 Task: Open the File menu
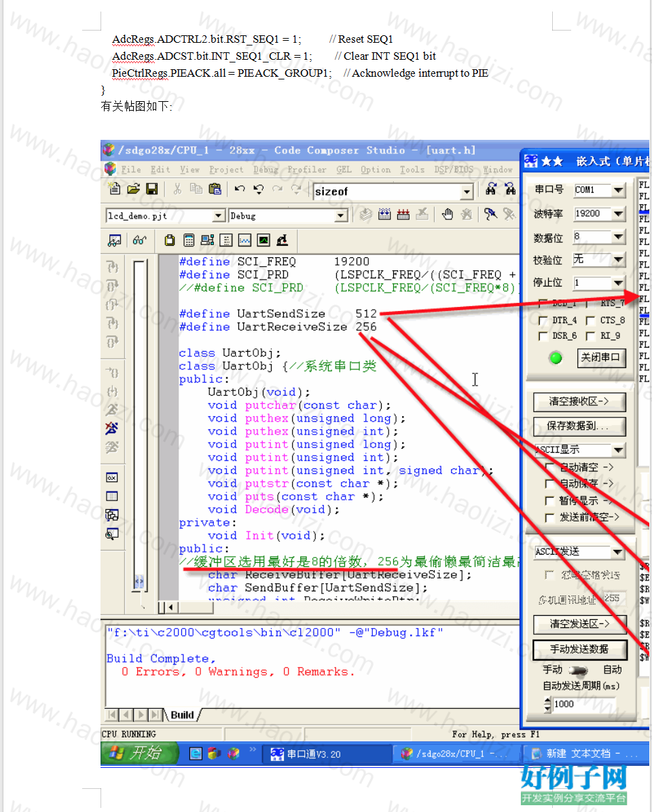point(130,169)
